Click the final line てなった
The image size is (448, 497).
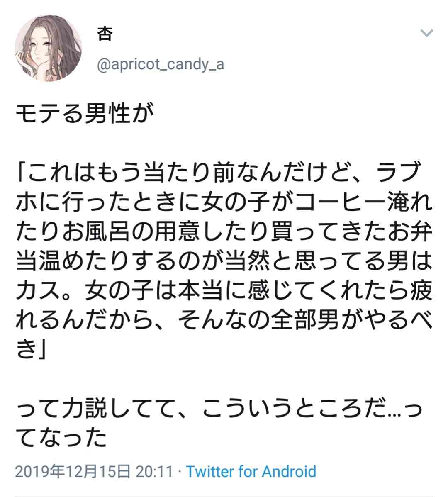coord(61,438)
